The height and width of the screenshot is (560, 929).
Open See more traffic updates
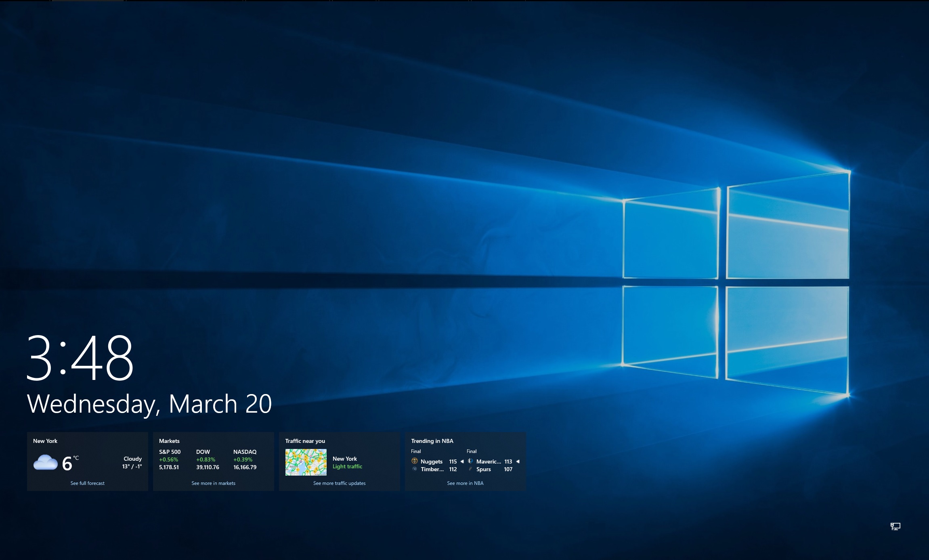pyautogui.click(x=340, y=483)
